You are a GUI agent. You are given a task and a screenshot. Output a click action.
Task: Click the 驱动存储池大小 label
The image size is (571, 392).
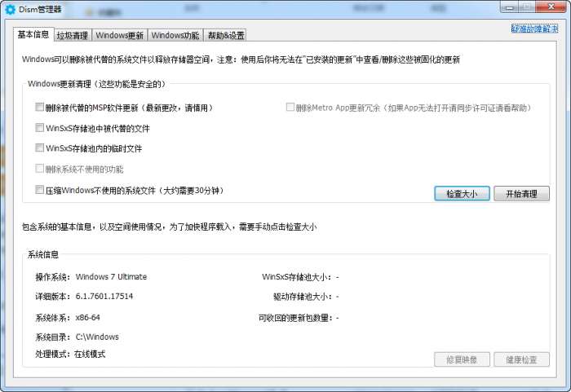(x=303, y=297)
